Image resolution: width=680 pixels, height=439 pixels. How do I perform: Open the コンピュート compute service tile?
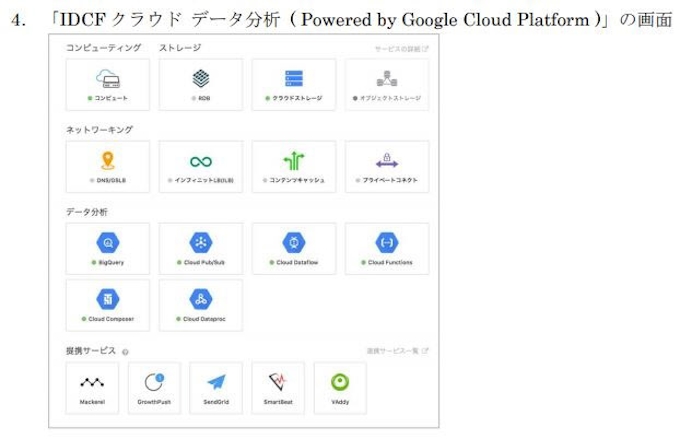(x=108, y=84)
